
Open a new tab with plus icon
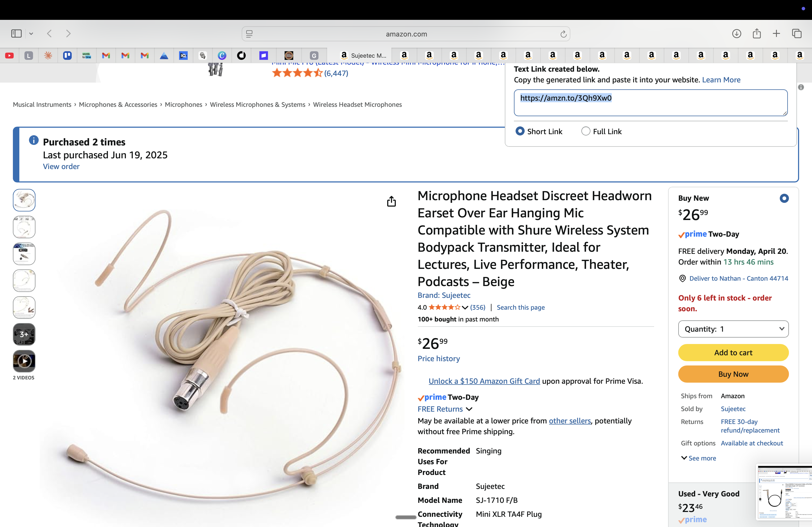coord(776,33)
